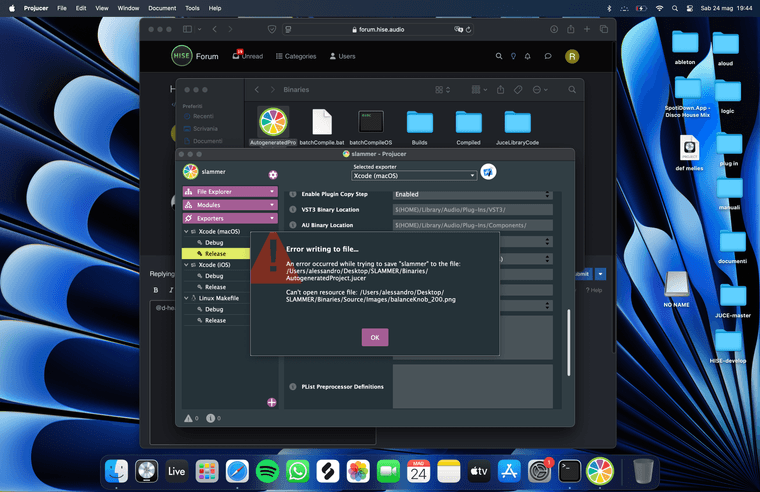
Task: Click OK in the error dialog
Action: 375,337
